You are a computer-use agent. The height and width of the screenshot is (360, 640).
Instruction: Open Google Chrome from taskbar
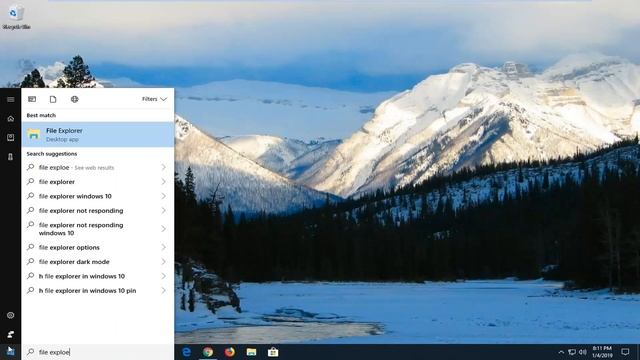208,352
